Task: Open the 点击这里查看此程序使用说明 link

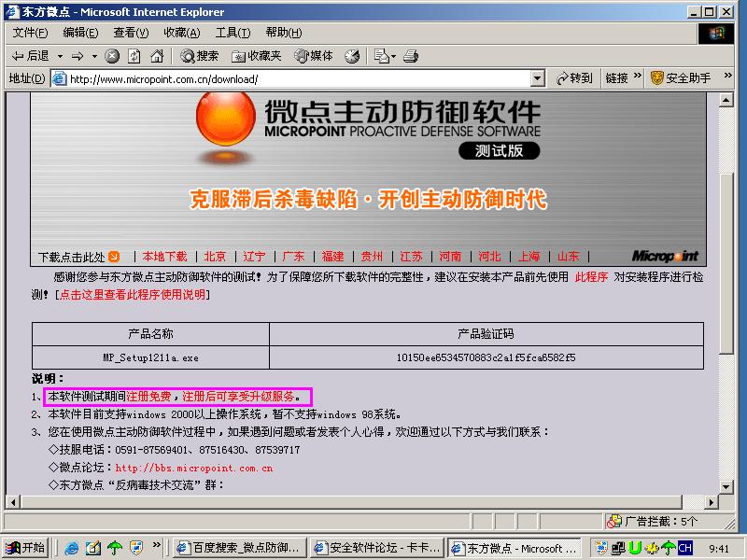Action: [133, 295]
